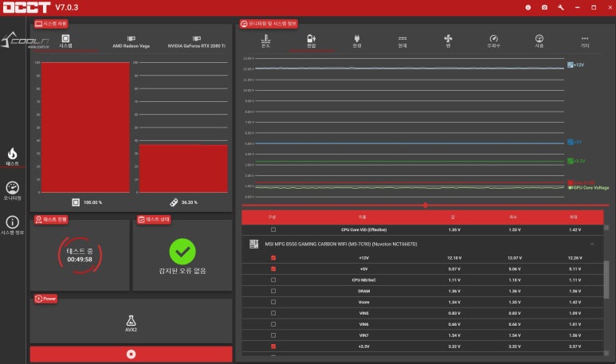This screenshot has height=364, width=616.
Task: Click the info icon in title bar
Action: click(528, 7)
